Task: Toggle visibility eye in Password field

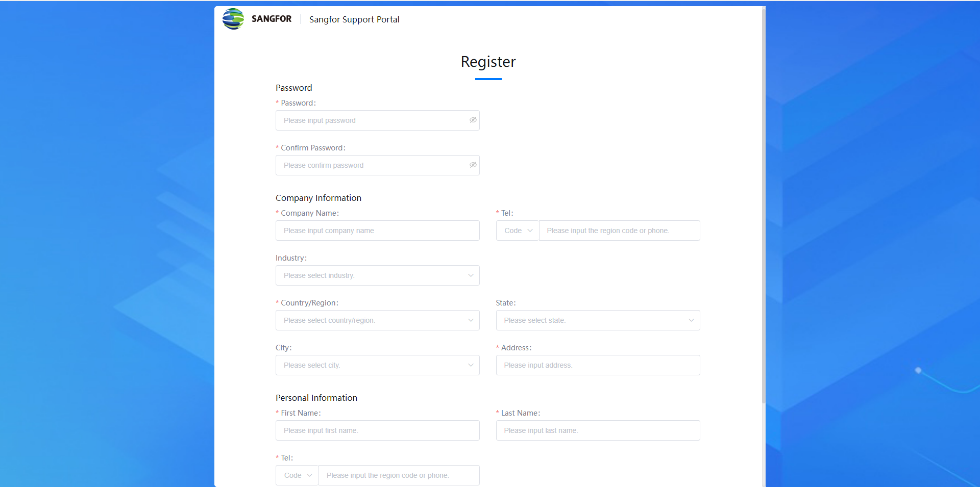Action: pyautogui.click(x=473, y=120)
